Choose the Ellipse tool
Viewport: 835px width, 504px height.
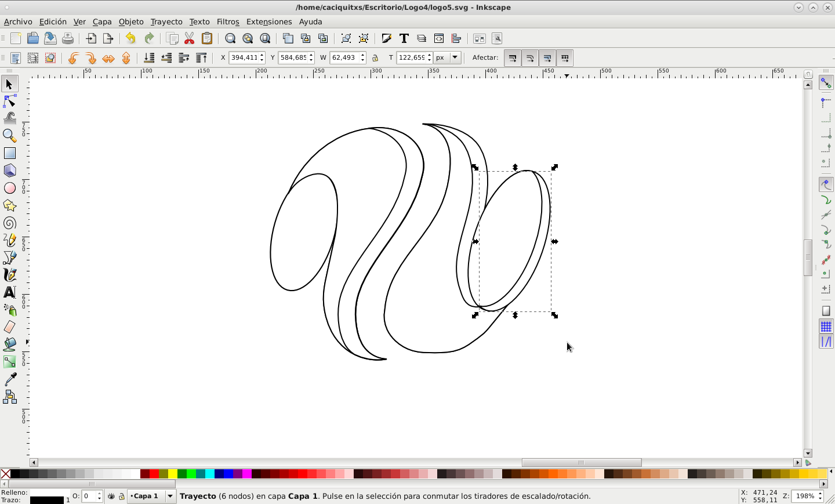pos(10,188)
